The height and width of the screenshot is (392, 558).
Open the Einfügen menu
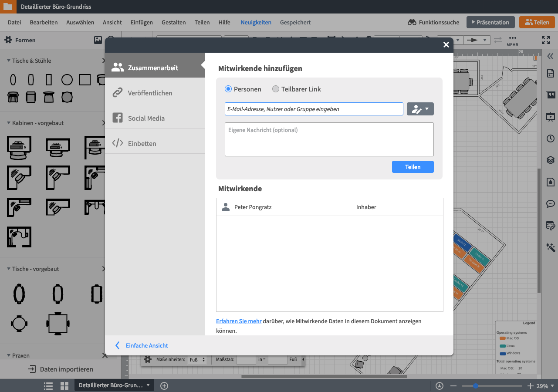[142, 23]
